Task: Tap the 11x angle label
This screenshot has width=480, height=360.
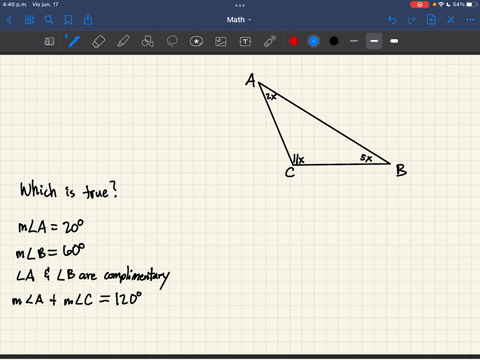Action: click(299, 159)
